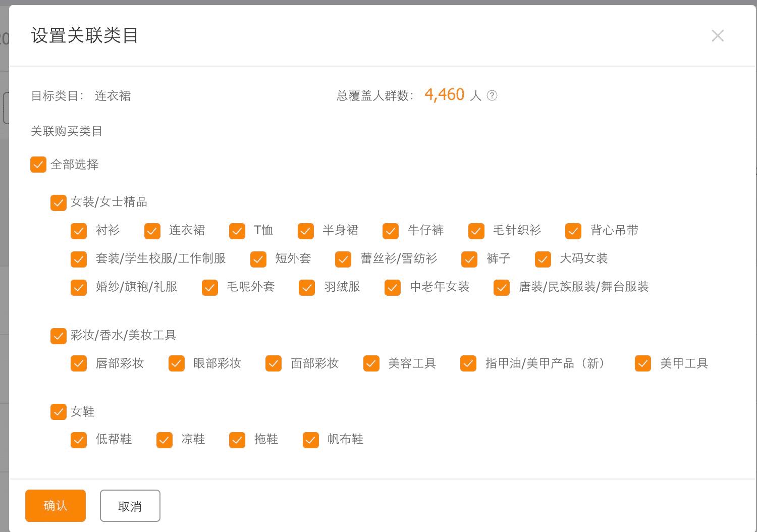
Task: Toggle the 帆布鞋 checkbox
Action: pyautogui.click(x=310, y=440)
